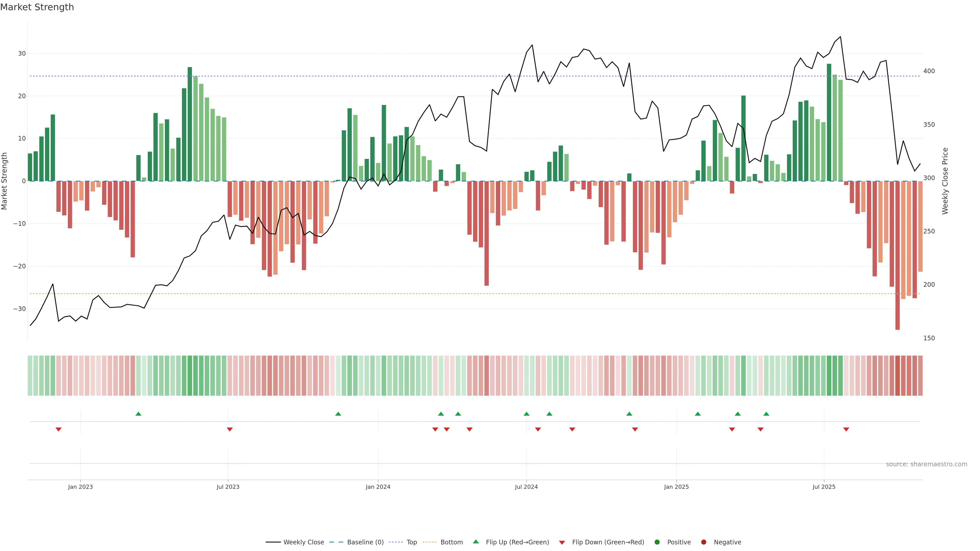Viewport: 980px width, 551px height.
Task: Click the flip-up marker just before Jan 2024
Action: pos(338,414)
